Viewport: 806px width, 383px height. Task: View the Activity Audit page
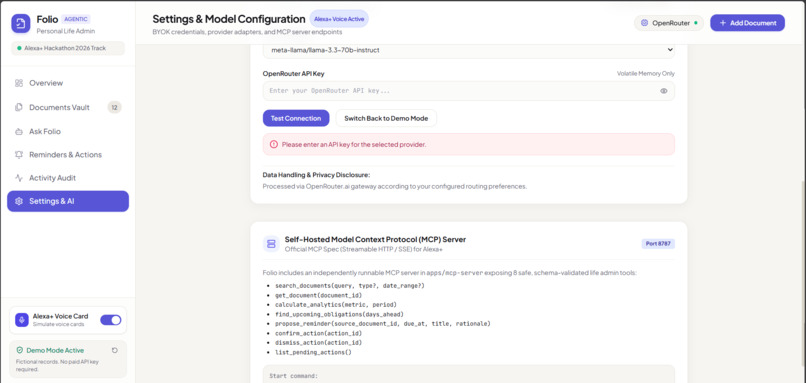[x=68, y=178]
